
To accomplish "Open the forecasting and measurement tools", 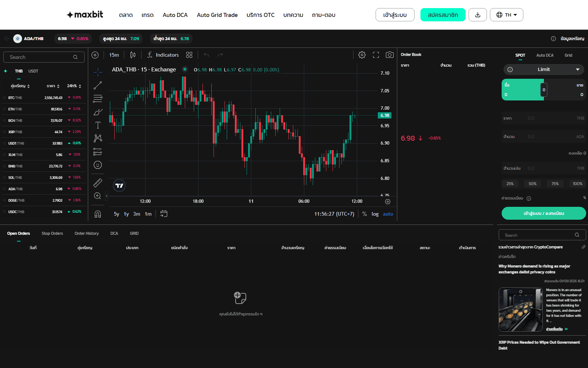I will (x=98, y=152).
